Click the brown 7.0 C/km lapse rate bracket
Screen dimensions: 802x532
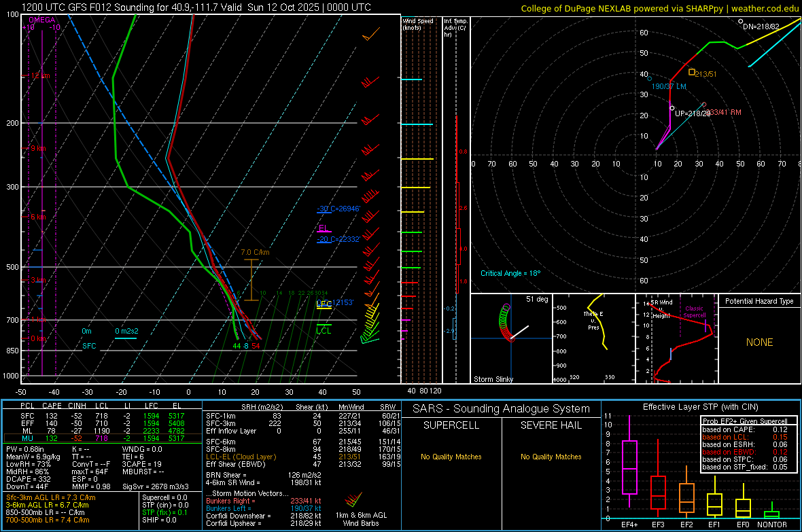tap(251, 280)
